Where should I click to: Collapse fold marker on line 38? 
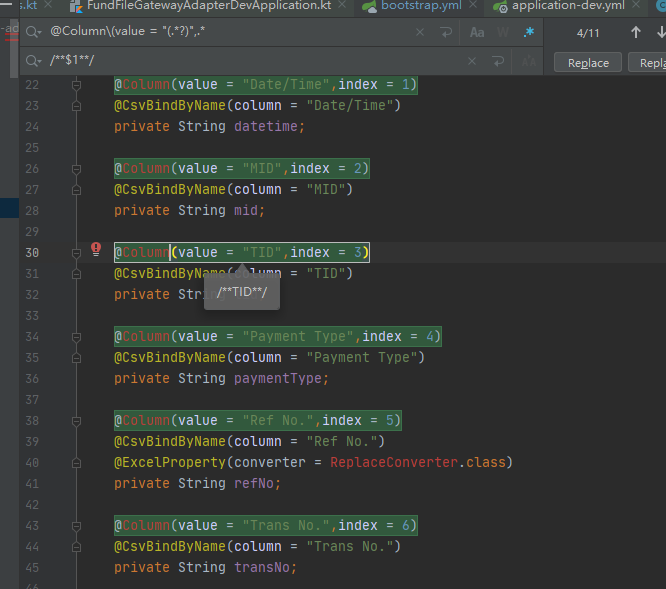pos(76,421)
